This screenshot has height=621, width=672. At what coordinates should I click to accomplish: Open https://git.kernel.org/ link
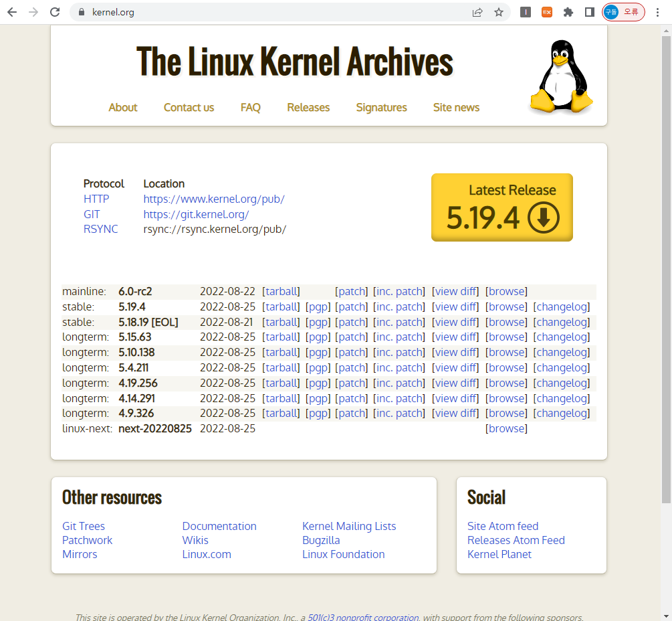[x=196, y=214]
